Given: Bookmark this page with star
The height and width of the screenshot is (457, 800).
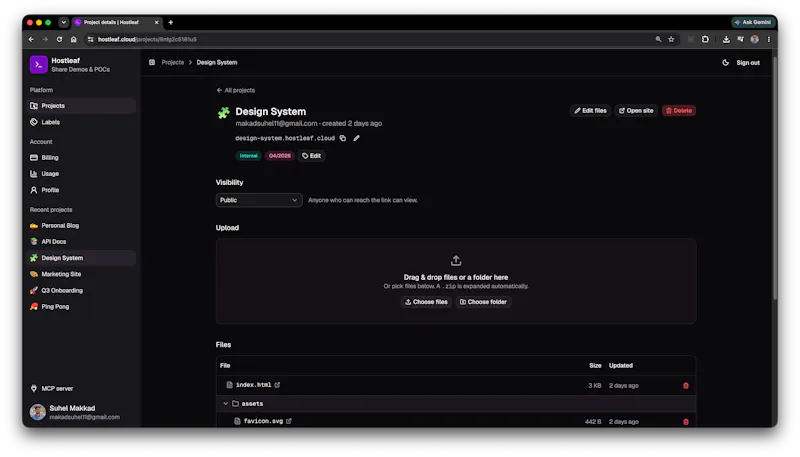Looking at the screenshot, I should click(671, 39).
